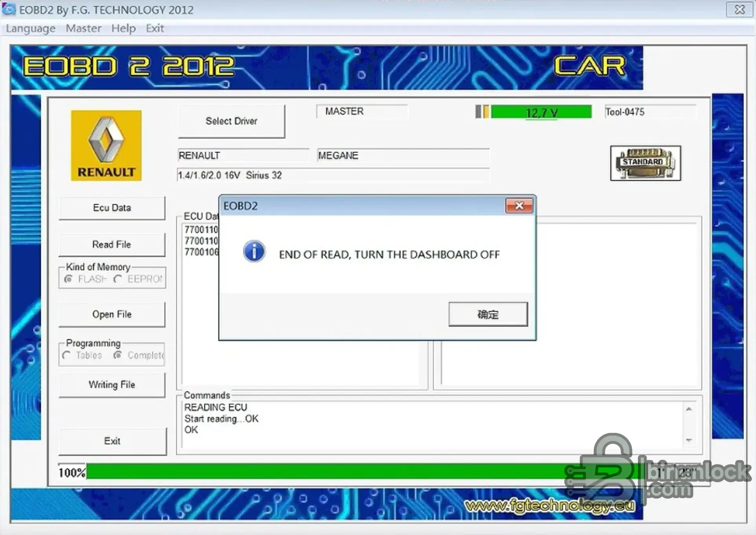Click the EOBD2 app icon in the title bar

pos(9,9)
